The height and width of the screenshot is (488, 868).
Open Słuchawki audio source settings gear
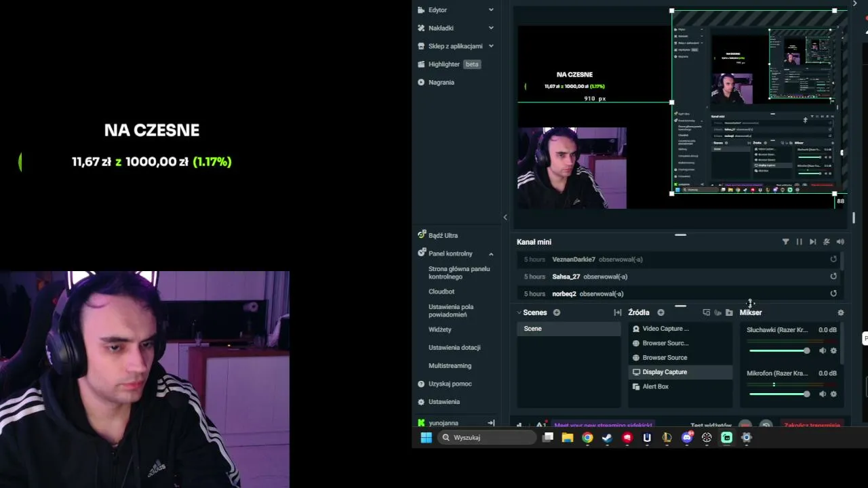[833, 351]
